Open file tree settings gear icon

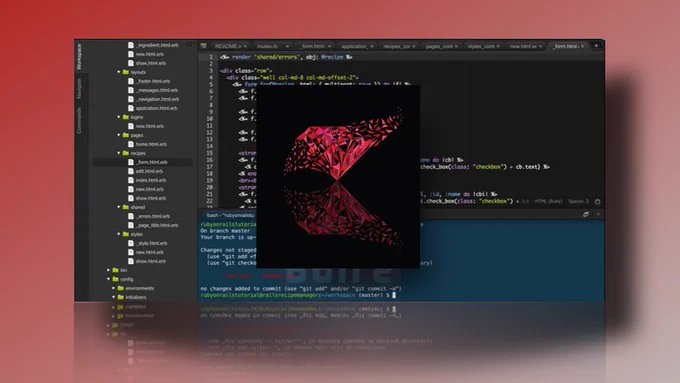(x=190, y=45)
